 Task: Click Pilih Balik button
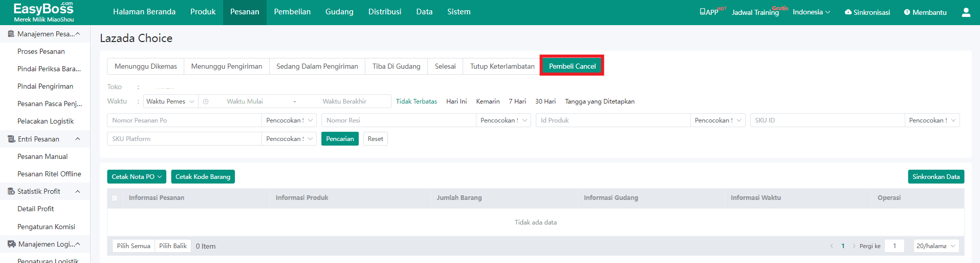point(173,246)
